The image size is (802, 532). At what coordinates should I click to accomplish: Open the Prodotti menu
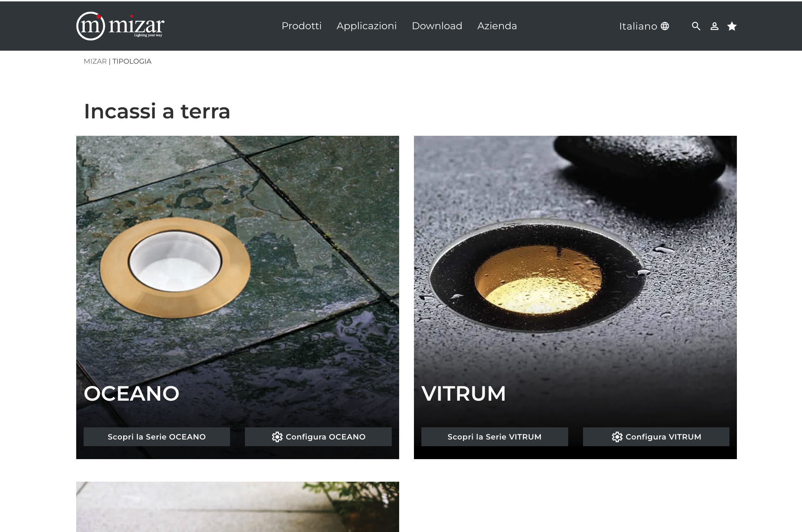click(301, 26)
